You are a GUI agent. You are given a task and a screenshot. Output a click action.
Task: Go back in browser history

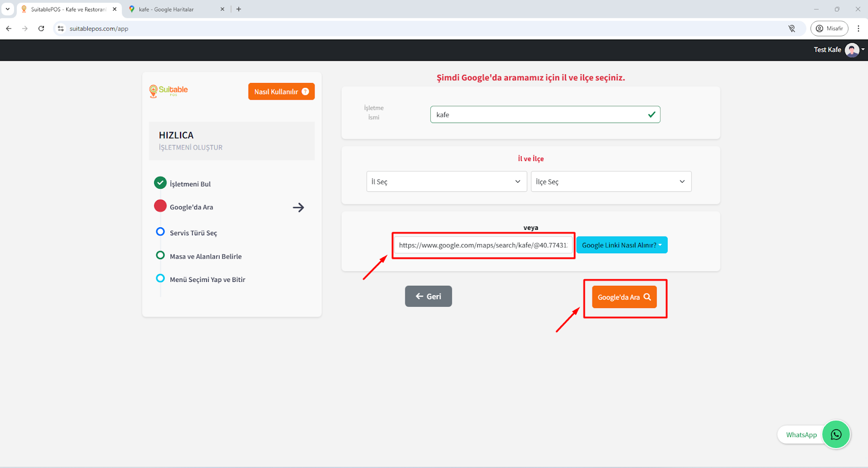tap(9, 28)
